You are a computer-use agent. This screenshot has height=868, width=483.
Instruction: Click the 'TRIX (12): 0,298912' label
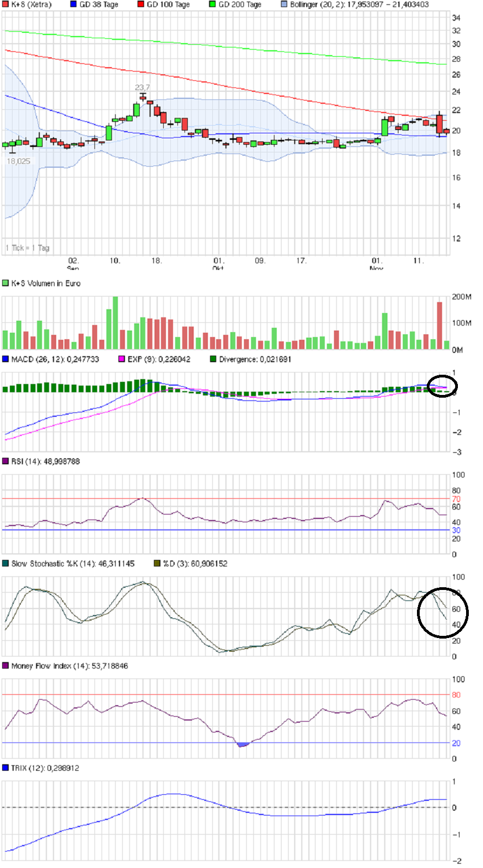[x=45, y=767]
